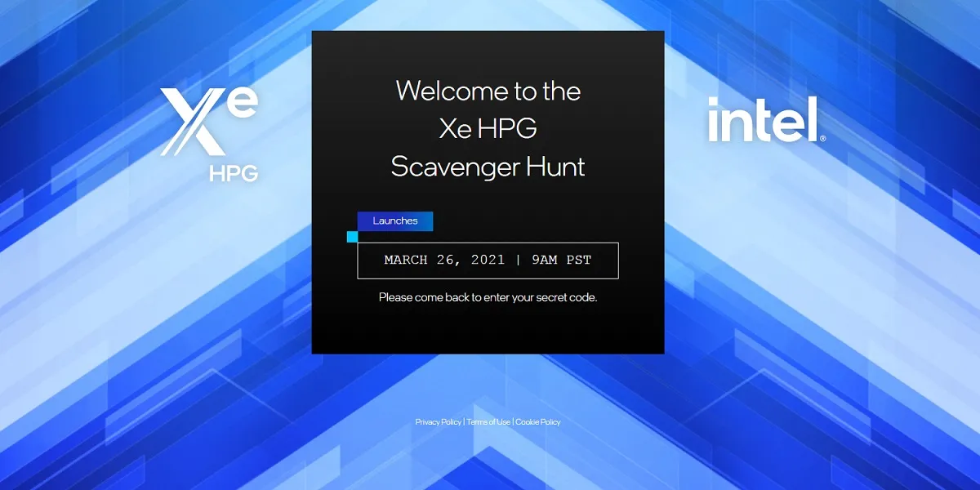Viewport: 980px width, 490px height.
Task: Click the 'Welcome to the Xe HPG Scavenger Hunt' heading
Action: coord(488,128)
